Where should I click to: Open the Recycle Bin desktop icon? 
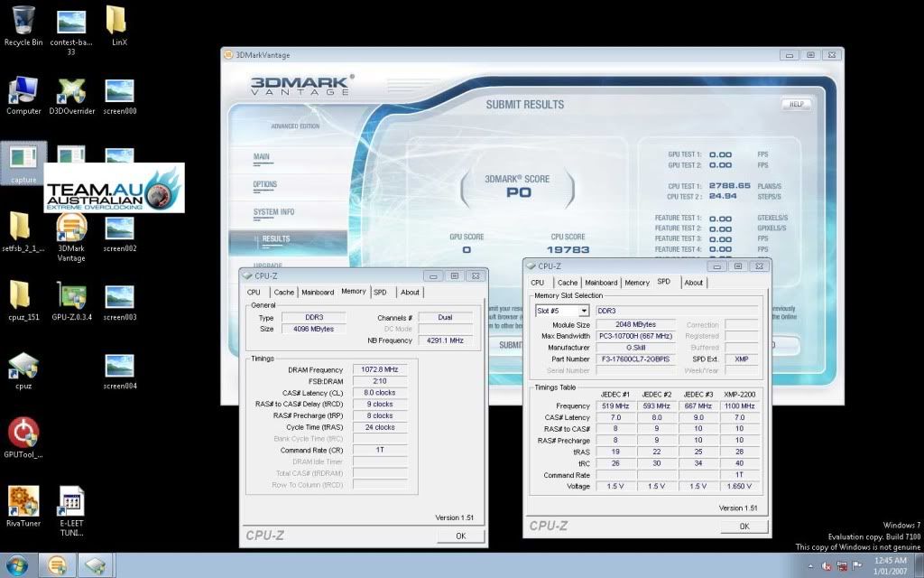click(x=23, y=26)
